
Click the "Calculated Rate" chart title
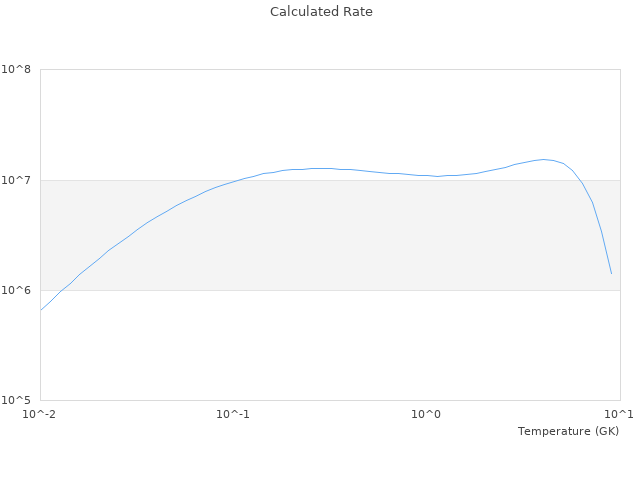(x=320, y=12)
